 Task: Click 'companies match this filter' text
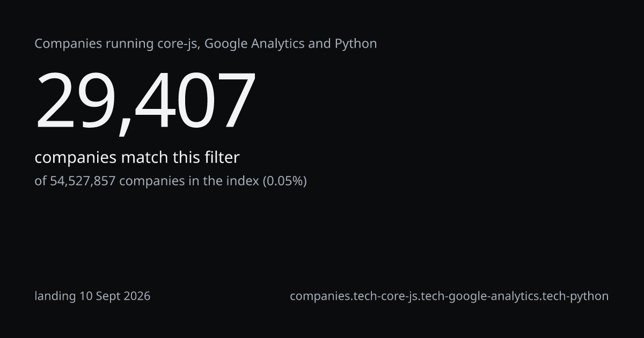click(137, 158)
